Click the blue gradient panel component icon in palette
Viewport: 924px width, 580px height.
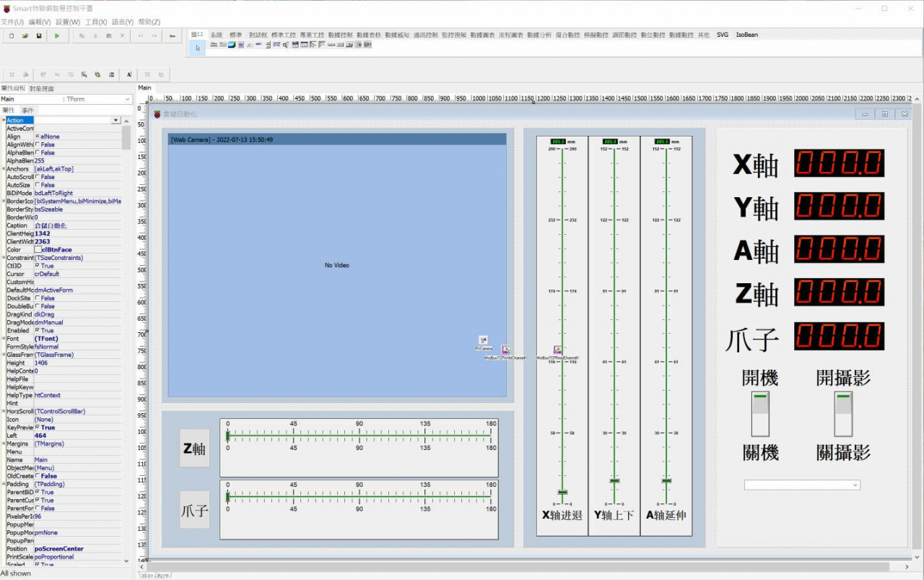(232, 45)
